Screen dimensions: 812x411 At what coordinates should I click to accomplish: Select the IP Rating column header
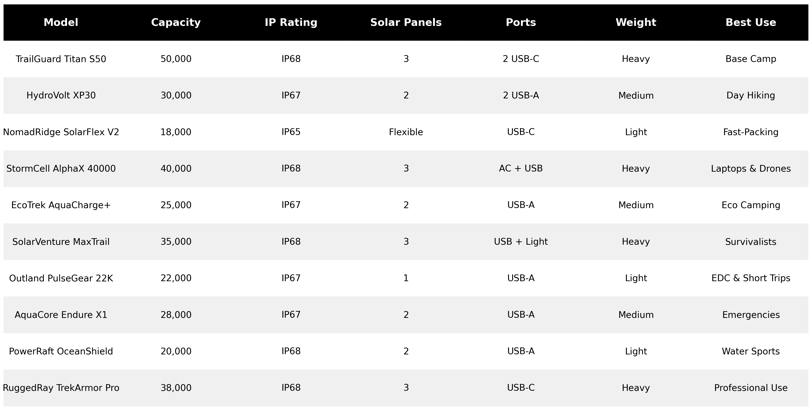coord(291,22)
